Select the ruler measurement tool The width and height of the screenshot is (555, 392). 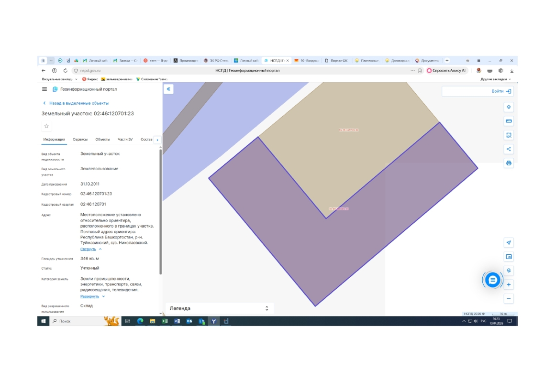point(509,121)
